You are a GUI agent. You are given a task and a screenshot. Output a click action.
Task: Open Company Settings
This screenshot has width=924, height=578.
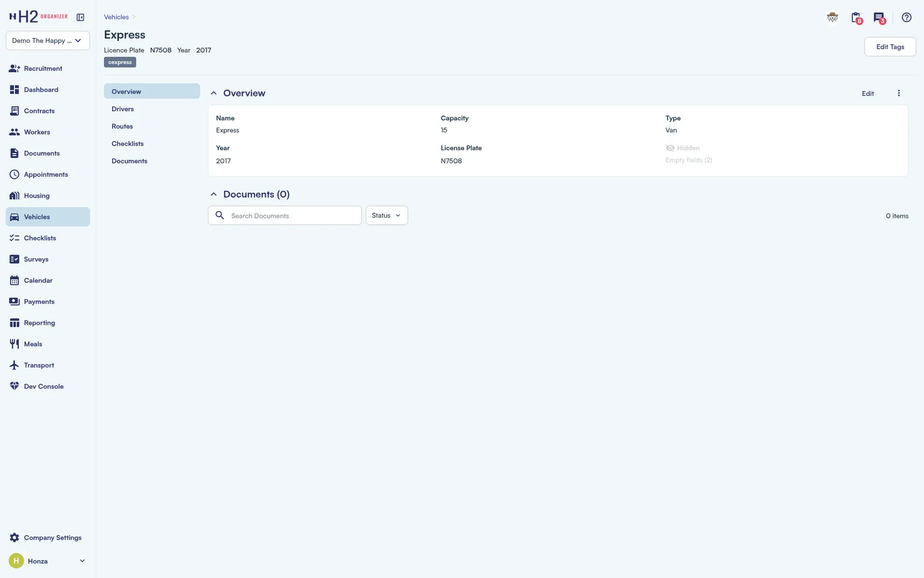[48, 538]
